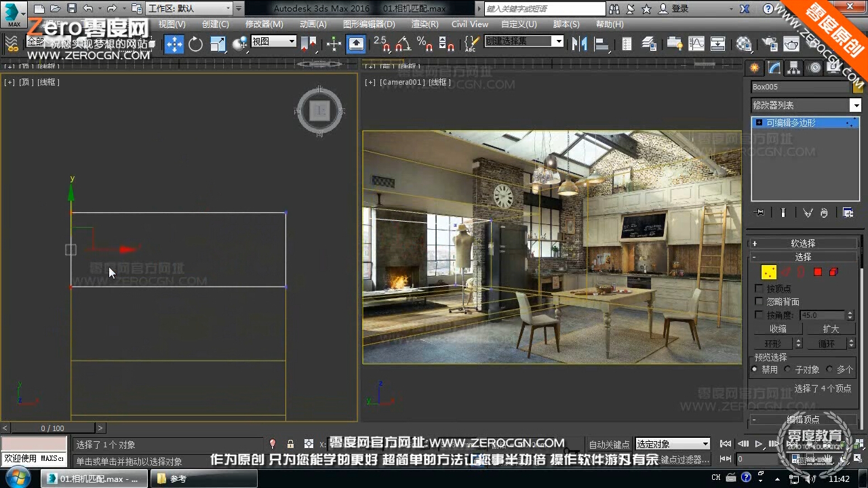Screen dimensions: 868x488
Task: Open the Civil View menu
Action: click(x=470, y=24)
